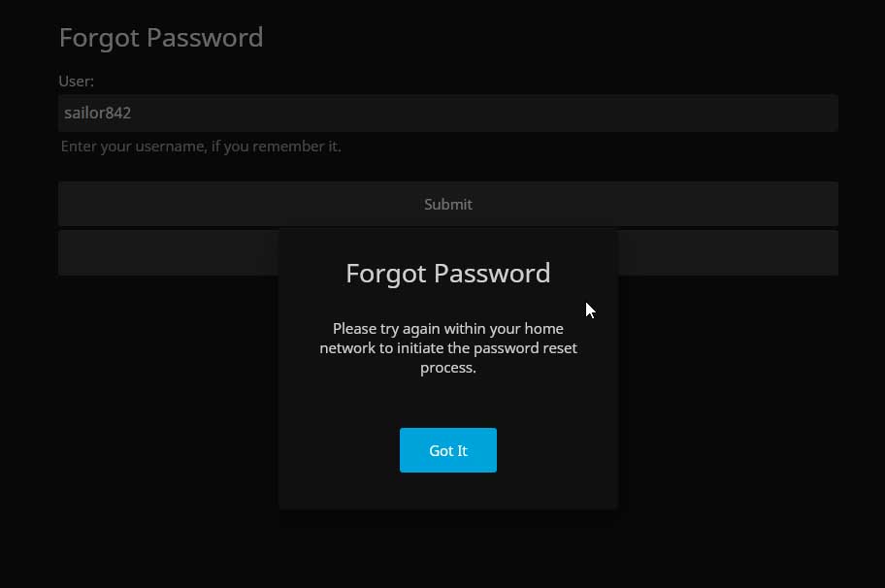This screenshot has width=885, height=588.
Task: Click the hidden button's visible right portion
Action: (x=728, y=252)
